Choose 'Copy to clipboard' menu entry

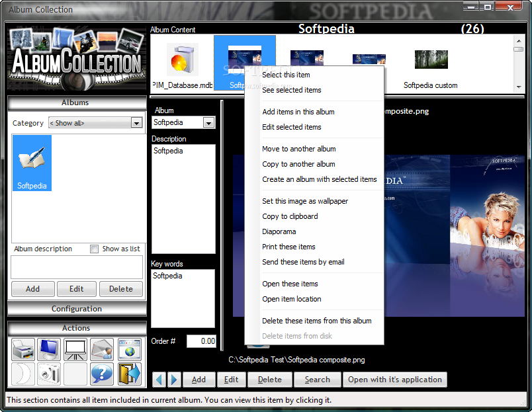[x=290, y=216]
